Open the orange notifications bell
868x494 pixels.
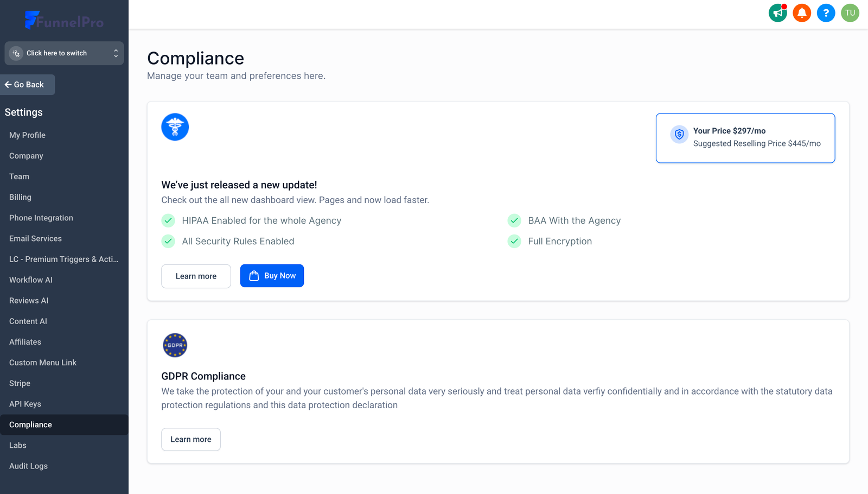pyautogui.click(x=802, y=13)
